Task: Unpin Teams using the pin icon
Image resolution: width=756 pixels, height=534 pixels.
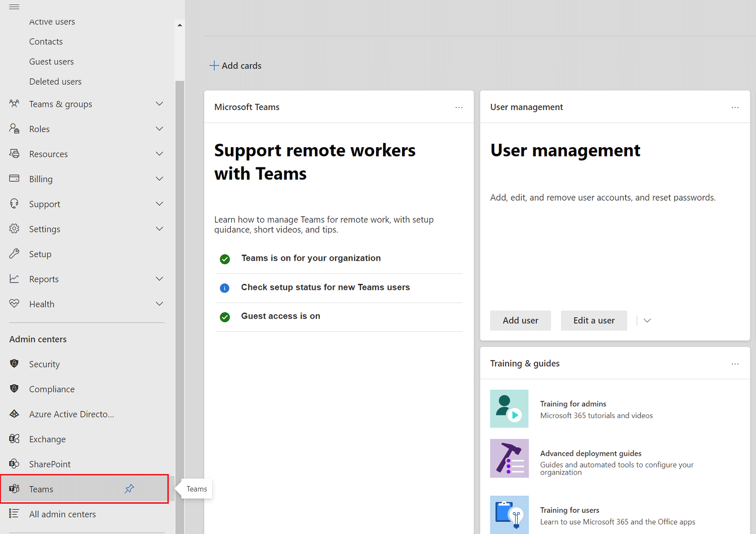Action: click(129, 489)
